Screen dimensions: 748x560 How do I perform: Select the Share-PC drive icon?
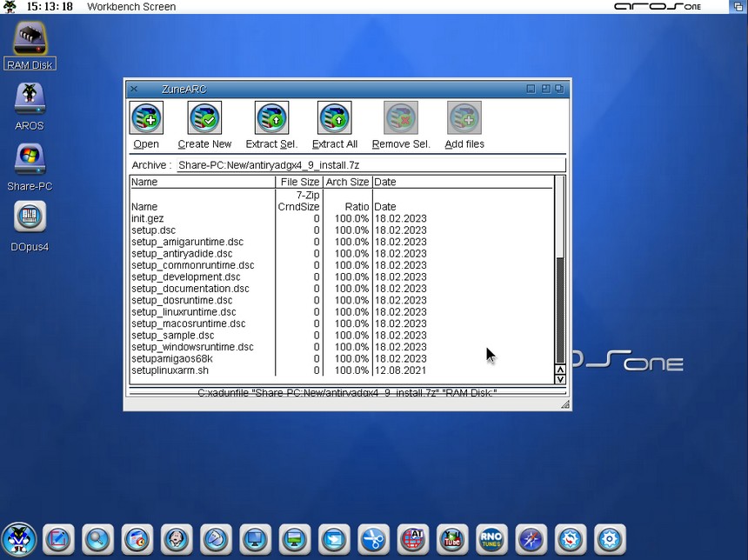(30, 161)
